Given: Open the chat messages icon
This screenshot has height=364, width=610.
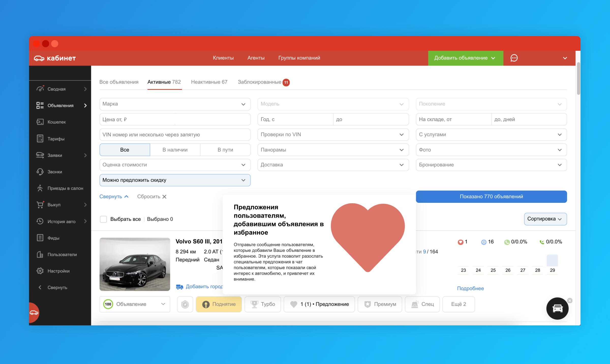Looking at the screenshot, I should [514, 58].
